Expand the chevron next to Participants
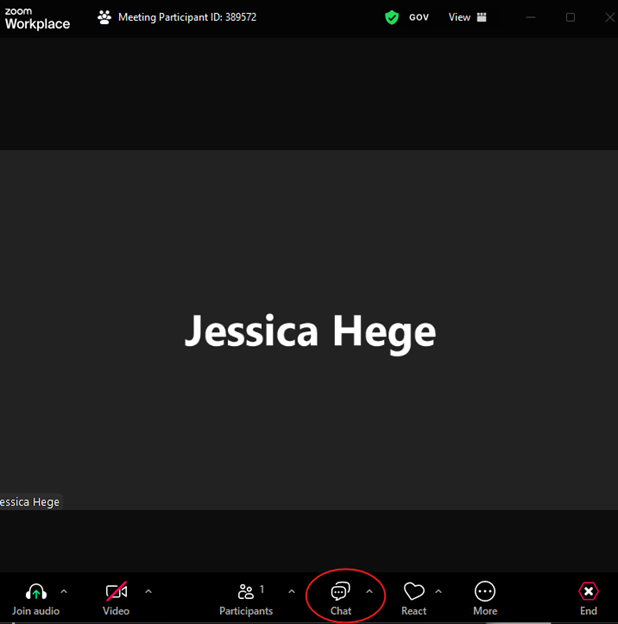The image size is (618, 624). 292,591
